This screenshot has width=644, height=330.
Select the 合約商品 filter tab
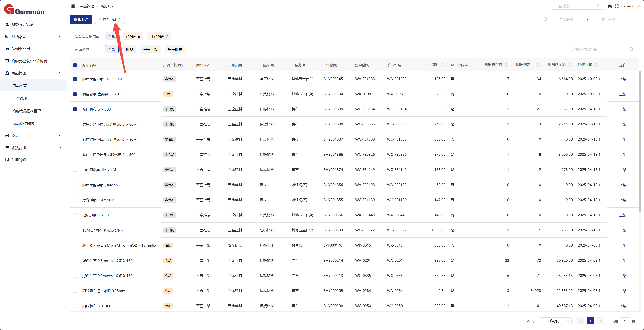point(133,36)
